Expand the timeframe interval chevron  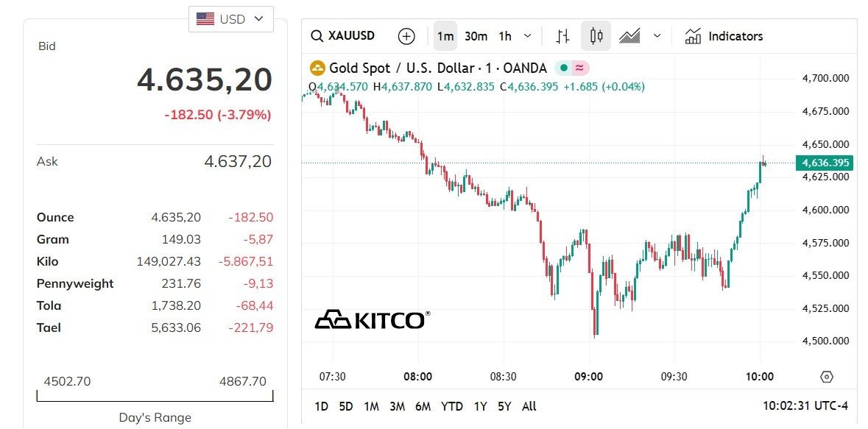[x=527, y=36]
